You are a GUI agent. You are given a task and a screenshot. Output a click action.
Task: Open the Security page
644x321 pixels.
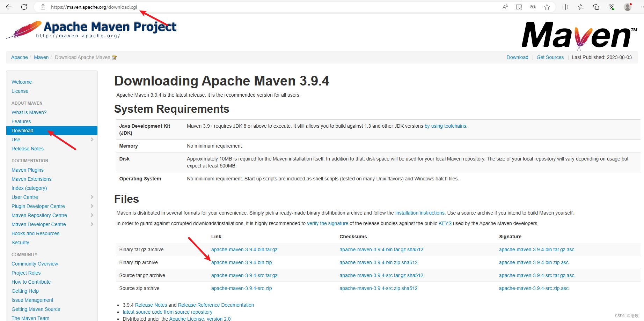20,242
